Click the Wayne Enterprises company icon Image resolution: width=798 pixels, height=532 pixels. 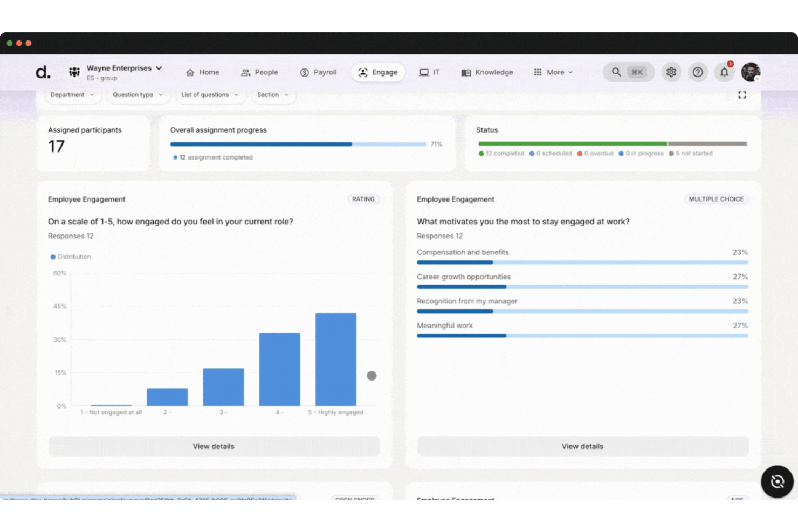[74, 72]
